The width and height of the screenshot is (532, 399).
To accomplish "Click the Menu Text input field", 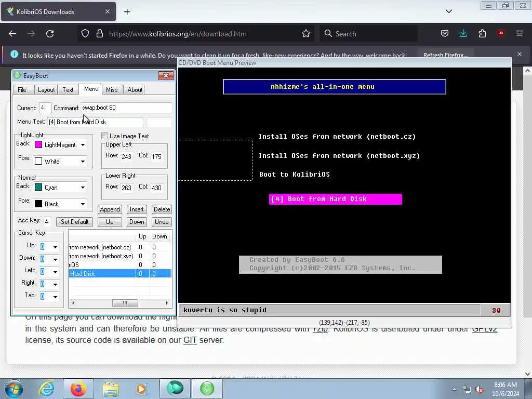I will click(x=95, y=122).
